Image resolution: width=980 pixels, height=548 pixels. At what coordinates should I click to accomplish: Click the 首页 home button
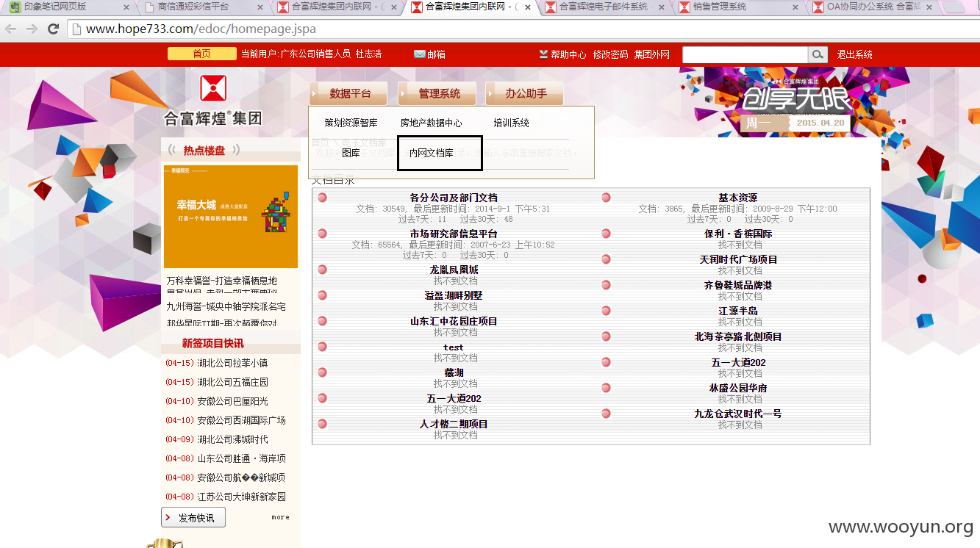(201, 54)
